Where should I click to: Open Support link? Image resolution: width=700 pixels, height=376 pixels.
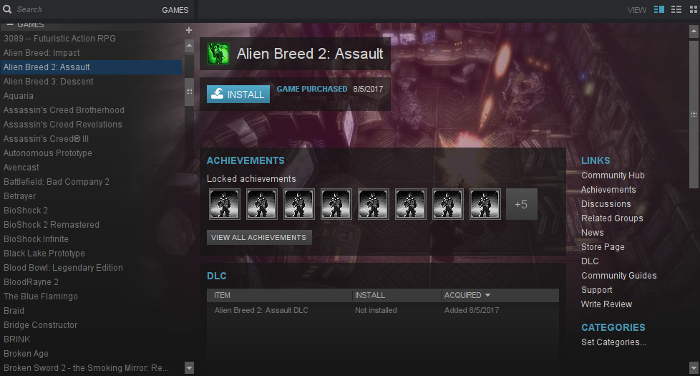pos(596,290)
